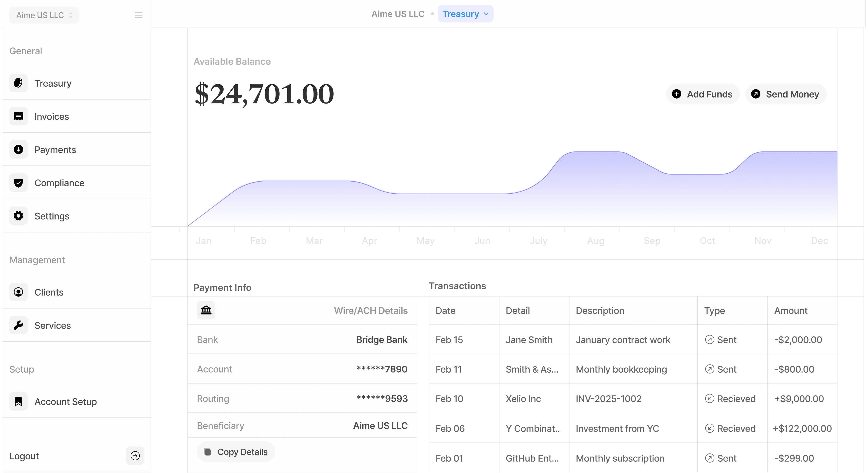Select the Services wrench icon

coord(18,325)
